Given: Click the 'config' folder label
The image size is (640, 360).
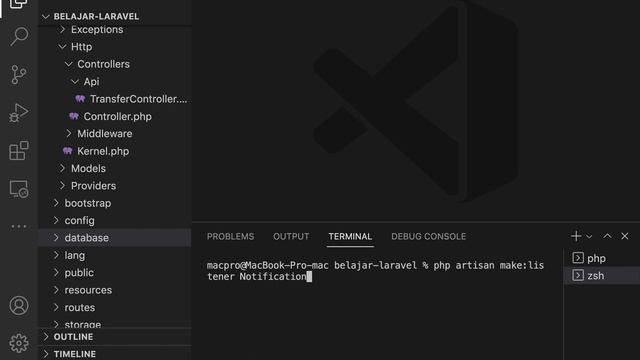Looking at the screenshot, I should pos(80,220).
